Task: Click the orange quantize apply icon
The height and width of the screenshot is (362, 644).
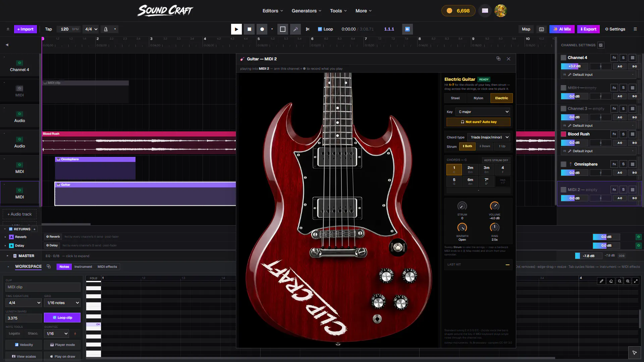Action: click(x=75, y=334)
